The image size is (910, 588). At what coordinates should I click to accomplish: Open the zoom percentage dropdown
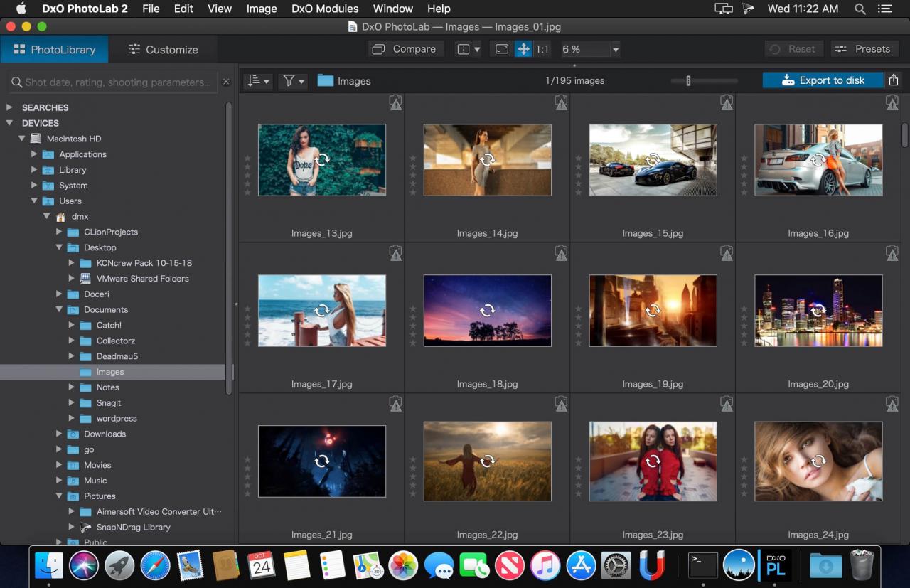click(x=615, y=49)
